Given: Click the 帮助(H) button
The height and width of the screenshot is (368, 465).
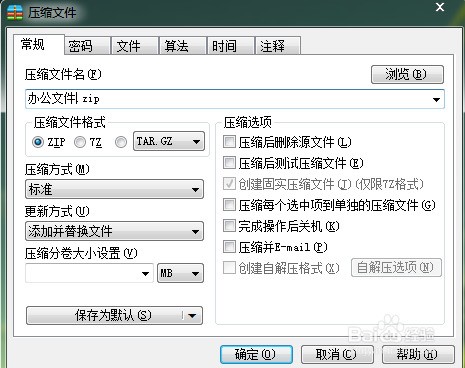Looking at the screenshot, I should 418,354.
